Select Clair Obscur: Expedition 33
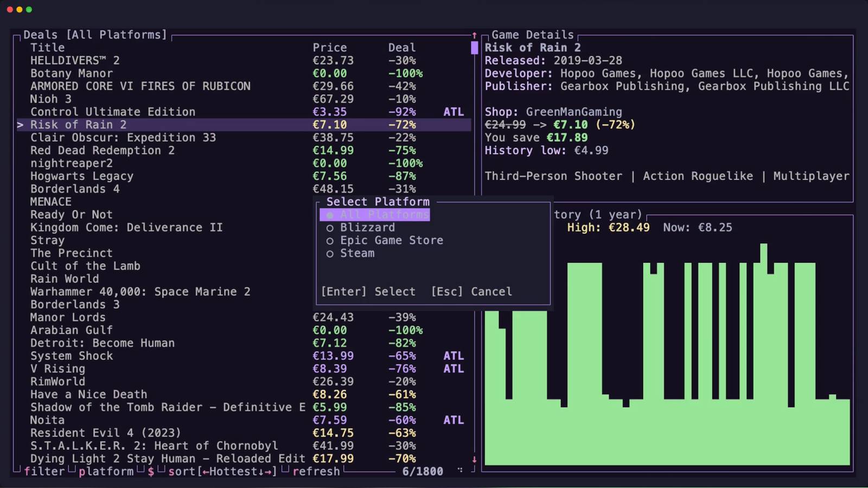 point(244,138)
